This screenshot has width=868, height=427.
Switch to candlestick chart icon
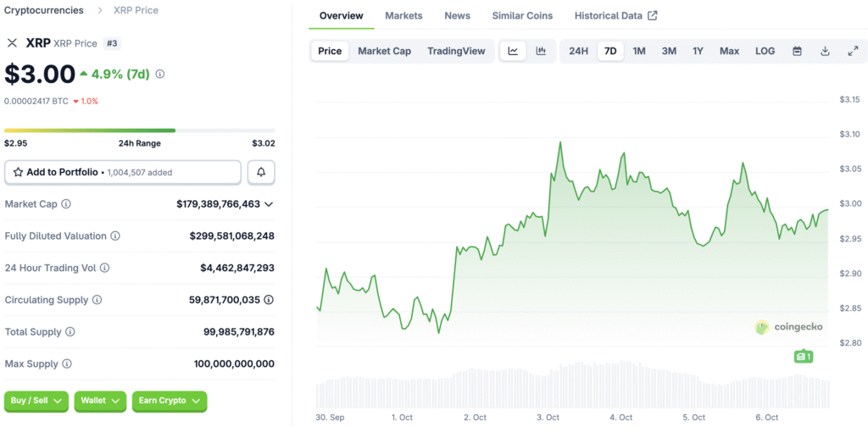tap(541, 51)
